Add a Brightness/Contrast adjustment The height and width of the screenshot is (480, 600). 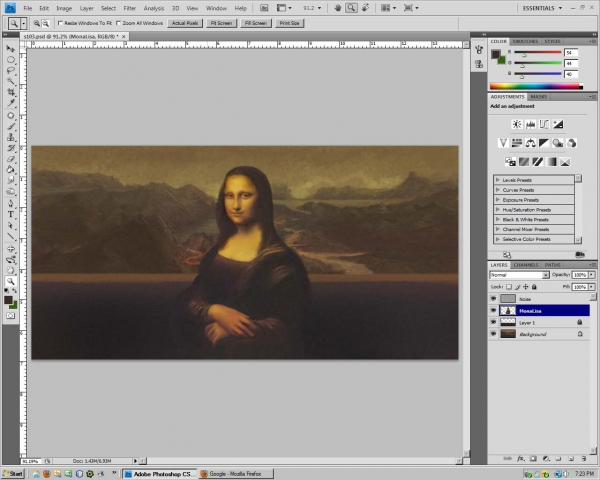pos(517,124)
